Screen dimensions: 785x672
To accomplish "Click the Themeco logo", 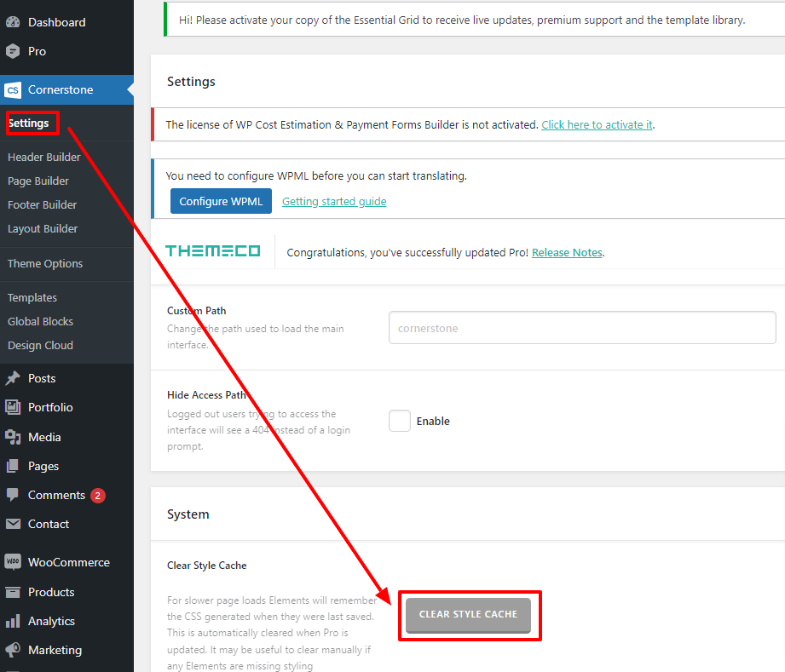I will [213, 250].
